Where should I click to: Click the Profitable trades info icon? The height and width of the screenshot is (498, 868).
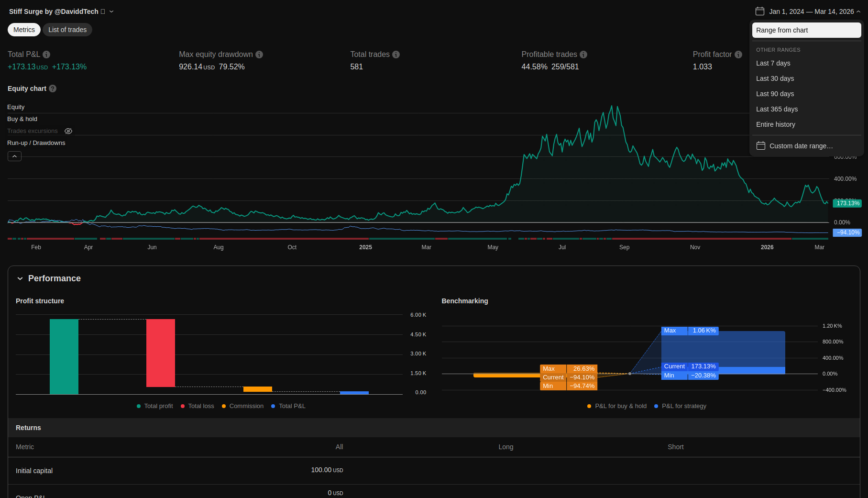[x=583, y=55]
